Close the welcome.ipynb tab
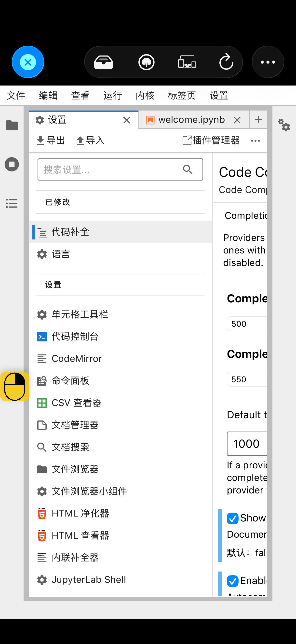Viewport: 296px width, 644px height. click(237, 120)
